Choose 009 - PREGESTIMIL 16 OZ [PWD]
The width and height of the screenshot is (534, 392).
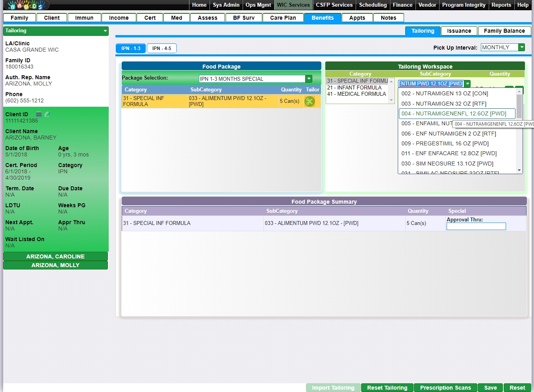click(445, 143)
